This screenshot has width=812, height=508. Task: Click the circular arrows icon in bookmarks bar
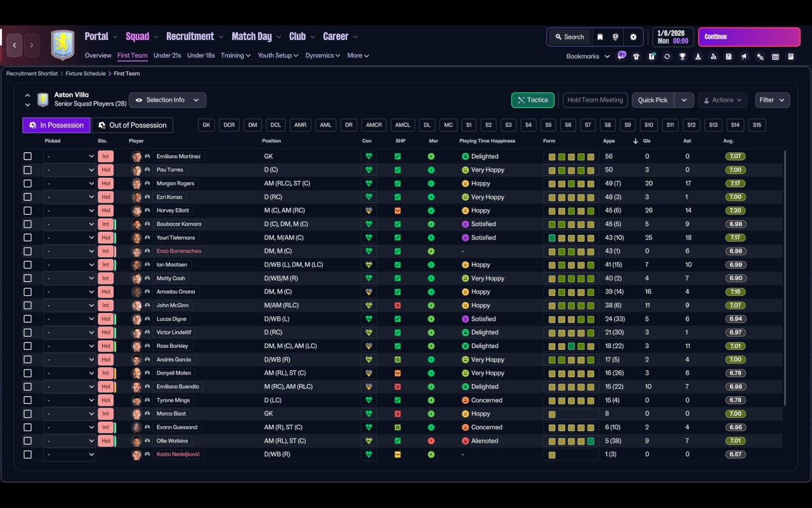pyautogui.click(x=667, y=56)
